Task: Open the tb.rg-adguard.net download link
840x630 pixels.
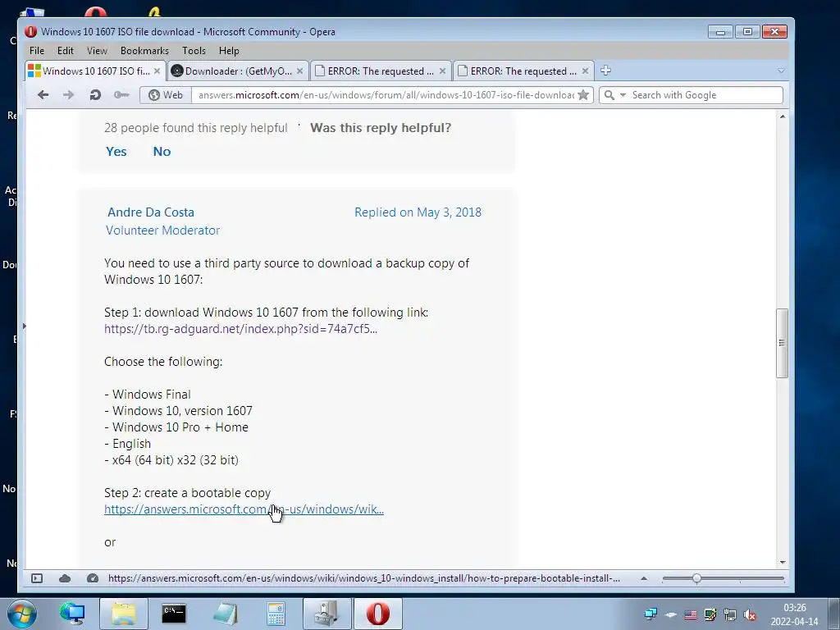Action: (240, 328)
